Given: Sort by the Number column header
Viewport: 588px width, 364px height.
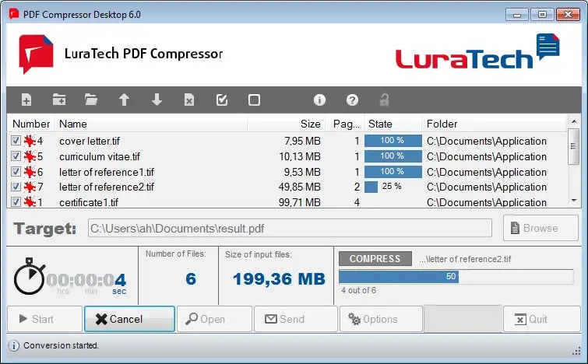Looking at the screenshot, I should point(30,124).
